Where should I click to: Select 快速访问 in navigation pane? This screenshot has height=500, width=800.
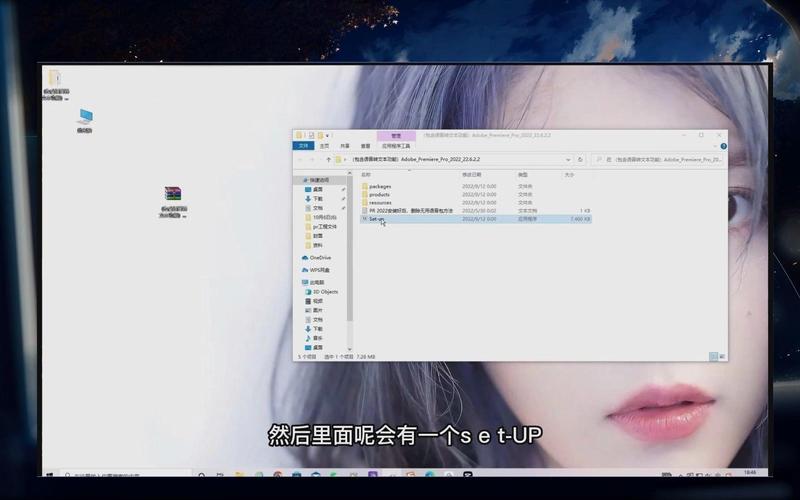pos(319,180)
